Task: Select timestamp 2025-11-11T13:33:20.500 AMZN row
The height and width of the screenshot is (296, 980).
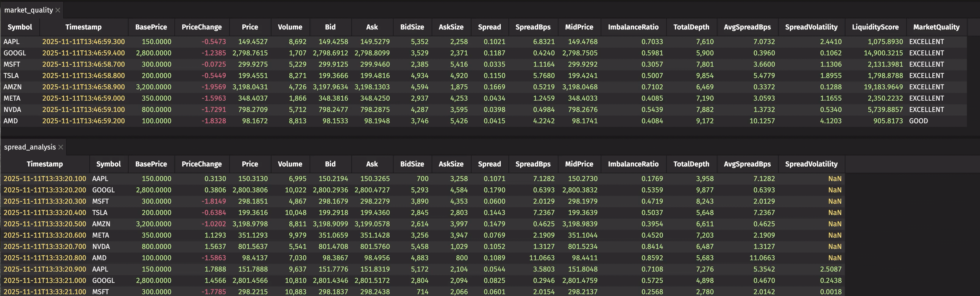Action: (45, 224)
